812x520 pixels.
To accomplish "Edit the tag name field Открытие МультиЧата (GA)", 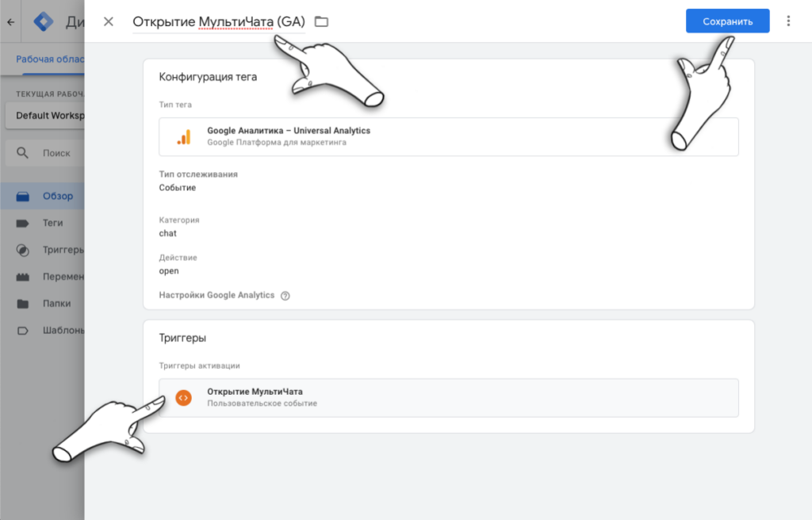I will click(218, 21).
